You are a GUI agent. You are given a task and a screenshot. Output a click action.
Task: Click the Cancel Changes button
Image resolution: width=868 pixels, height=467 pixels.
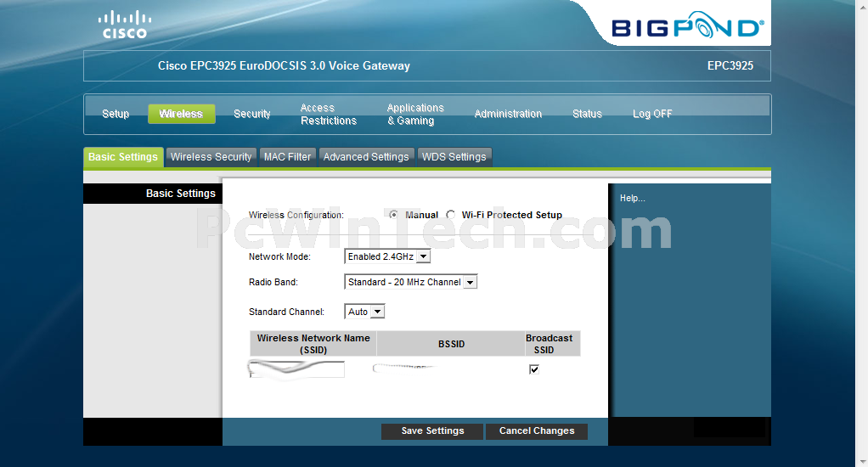tap(537, 431)
